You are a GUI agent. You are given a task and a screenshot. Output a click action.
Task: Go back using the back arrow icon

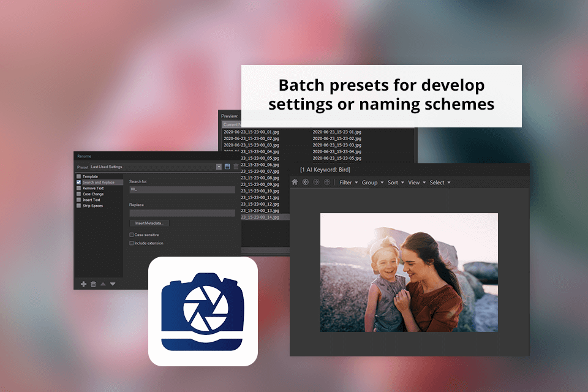pyautogui.click(x=305, y=183)
